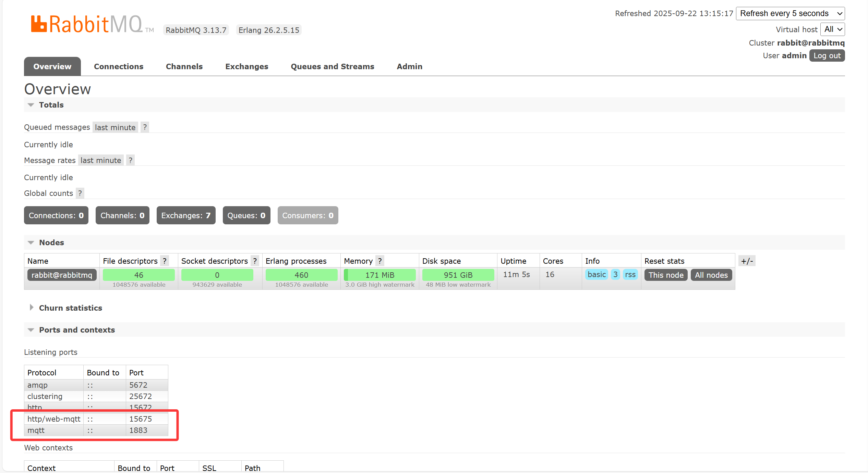This screenshot has height=473, width=868.
Task: Click the Cores value 16
Action: point(550,274)
